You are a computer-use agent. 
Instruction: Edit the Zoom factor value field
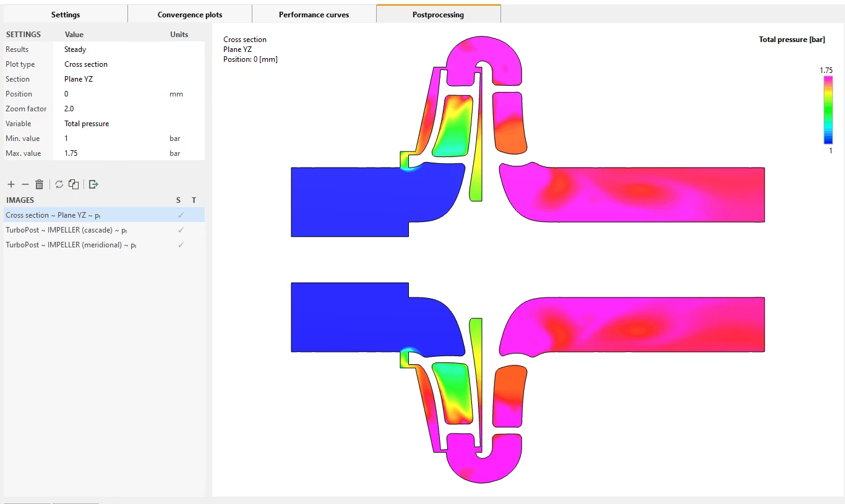pos(114,109)
